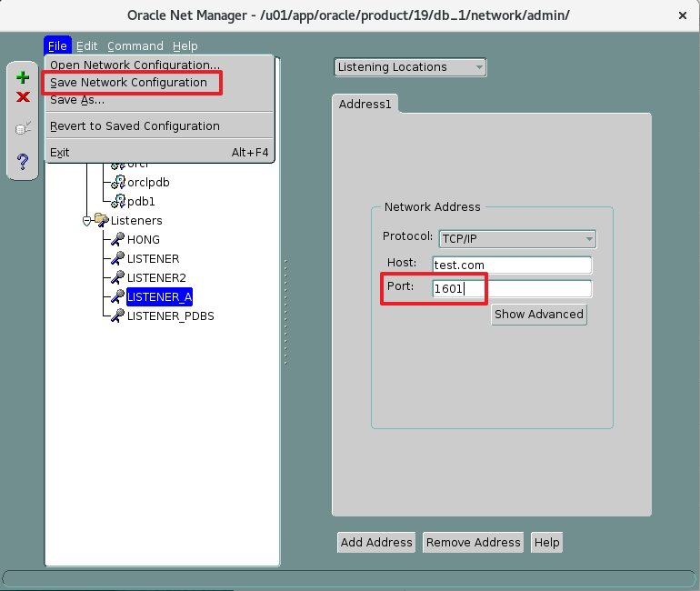The image size is (700, 591).
Task: Open the Edit menu
Action: click(x=86, y=46)
